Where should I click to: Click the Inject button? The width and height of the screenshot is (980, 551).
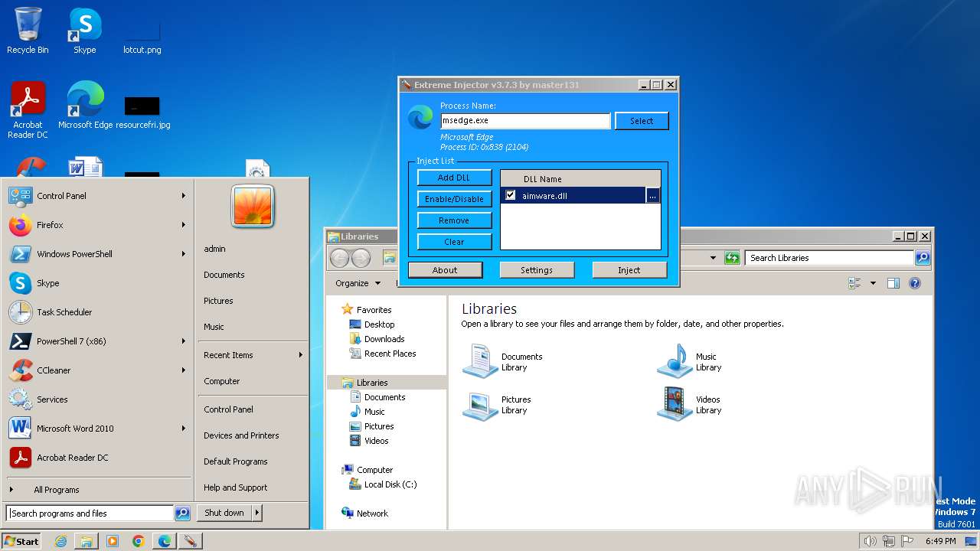pyautogui.click(x=629, y=270)
